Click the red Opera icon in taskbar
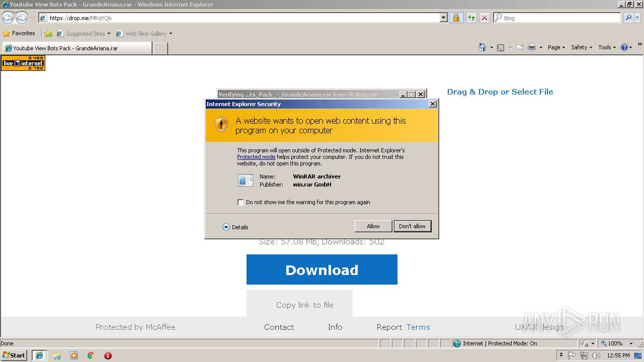 click(x=108, y=355)
